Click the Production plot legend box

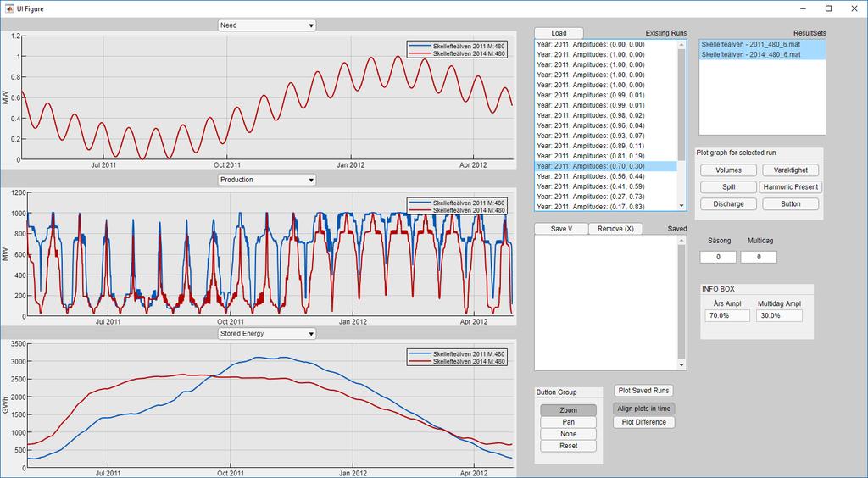pyautogui.click(x=456, y=206)
